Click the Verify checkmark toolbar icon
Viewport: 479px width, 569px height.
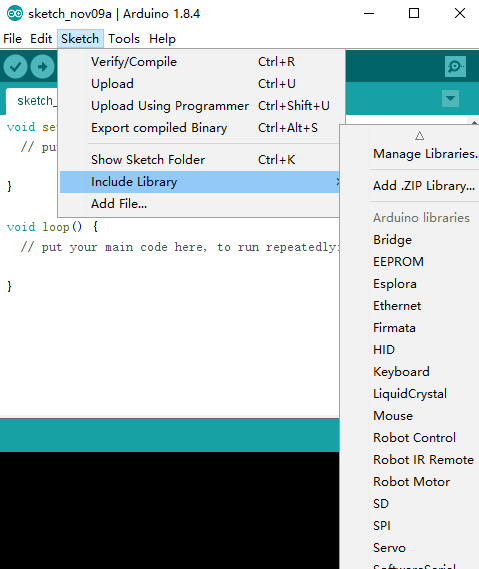coord(15,67)
